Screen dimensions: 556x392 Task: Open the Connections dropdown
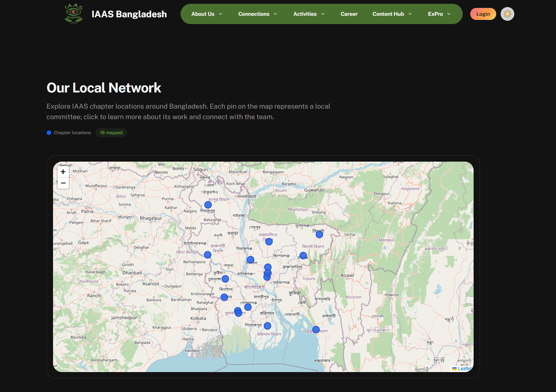tap(257, 14)
